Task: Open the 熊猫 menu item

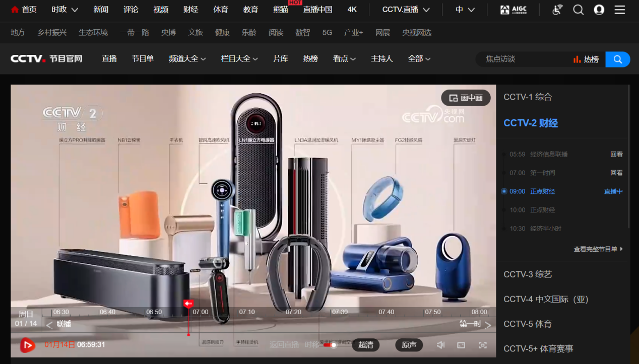Action: [x=281, y=10]
